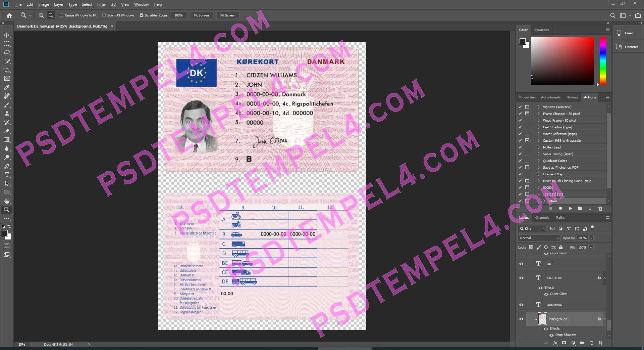Select the Crop tool
Image resolution: width=644 pixels, height=350 pixels.
[x=7, y=70]
